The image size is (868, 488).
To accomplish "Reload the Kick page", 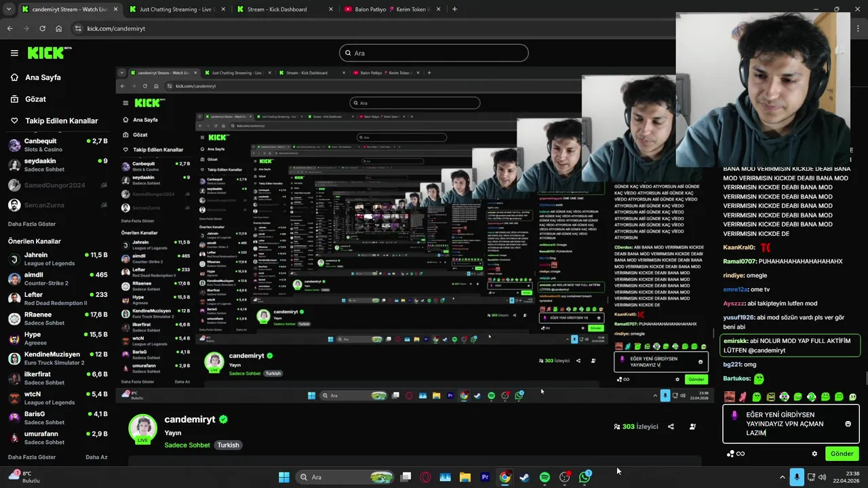I will 42,28.
